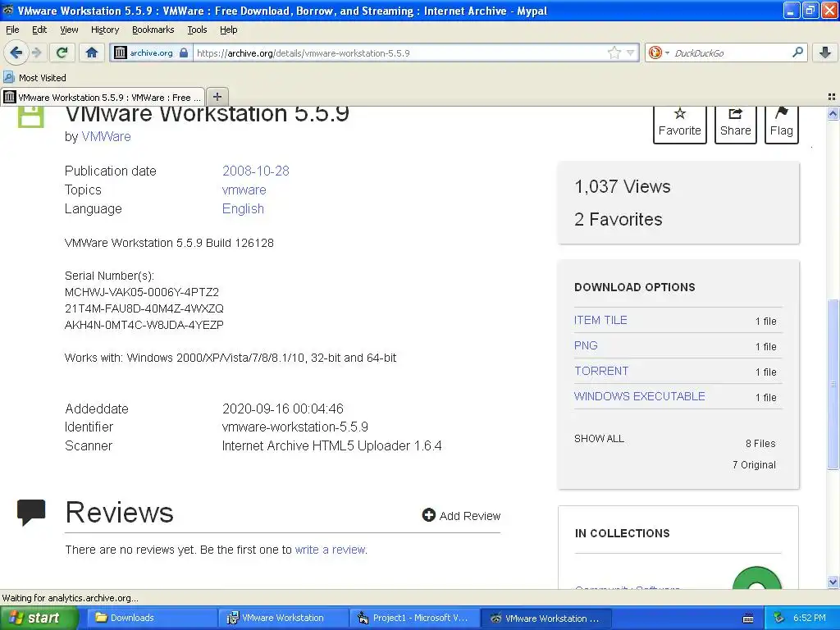Click the Favorite star button
840x630 pixels.
(679, 123)
